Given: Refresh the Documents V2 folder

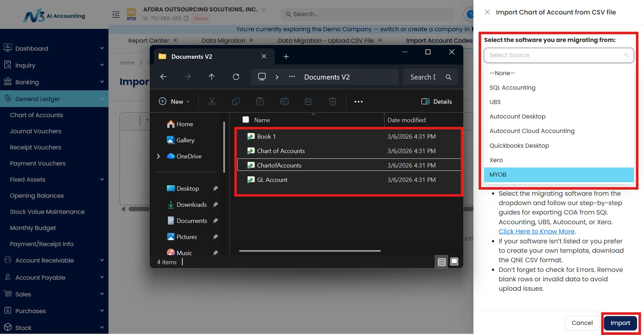Looking at the screenshot, I should [236, 77].
